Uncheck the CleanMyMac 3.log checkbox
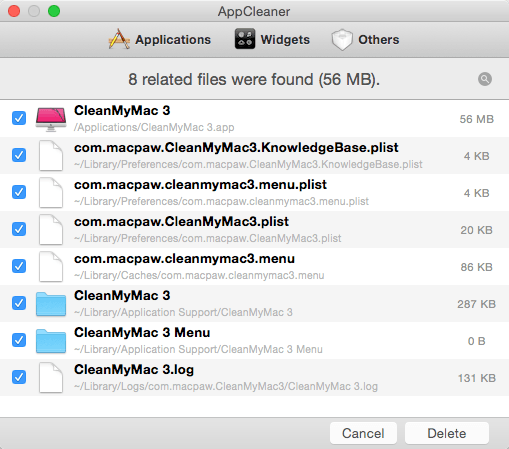The image size is (509, 449). (19, 377)
